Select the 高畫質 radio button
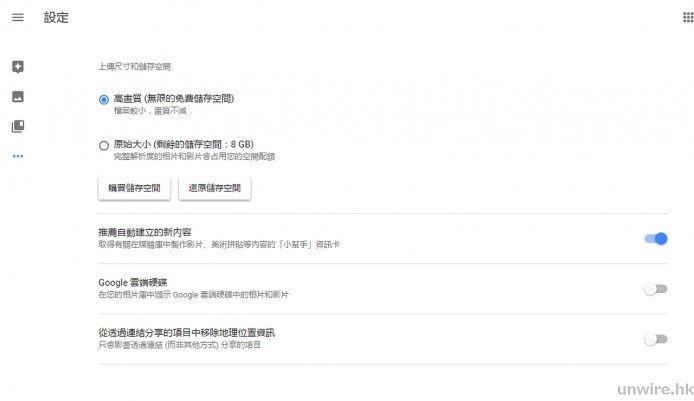This screenshot has height=401, width=694. (104, 99)
